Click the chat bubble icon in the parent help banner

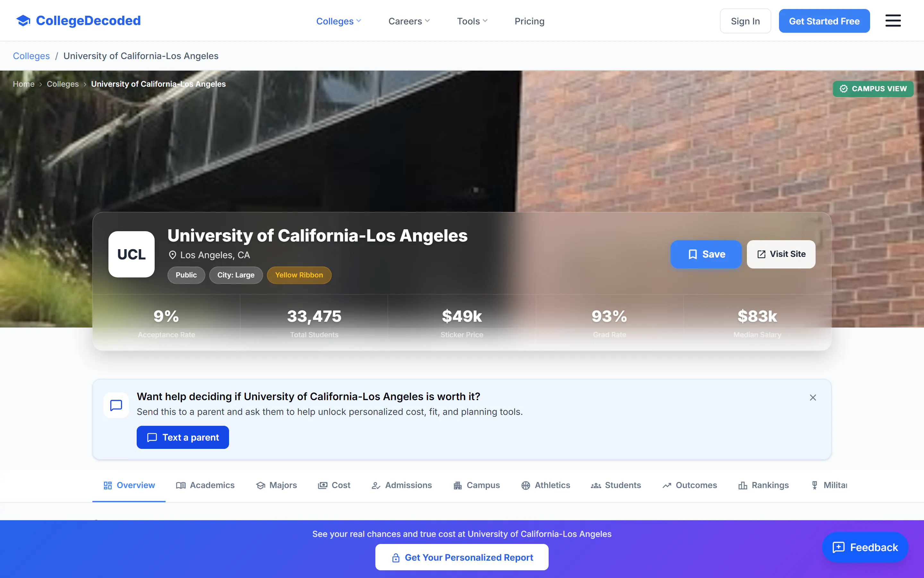116,405
